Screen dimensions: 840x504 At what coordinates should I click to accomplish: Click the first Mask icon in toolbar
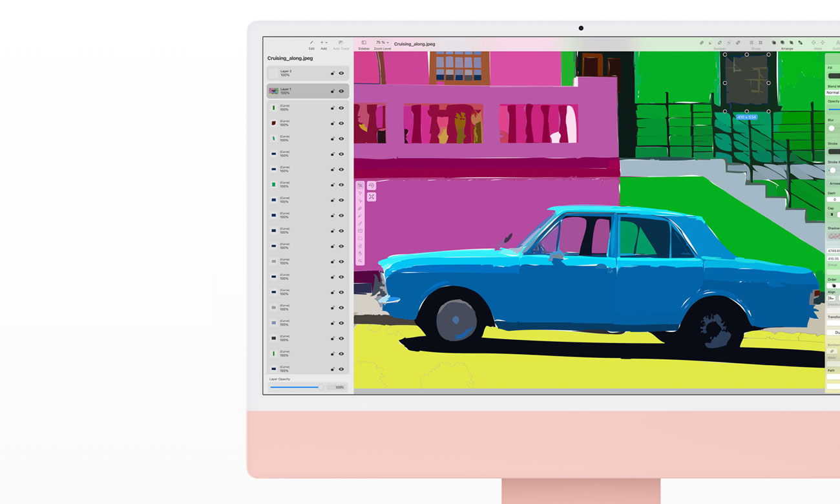click(814, 43)
